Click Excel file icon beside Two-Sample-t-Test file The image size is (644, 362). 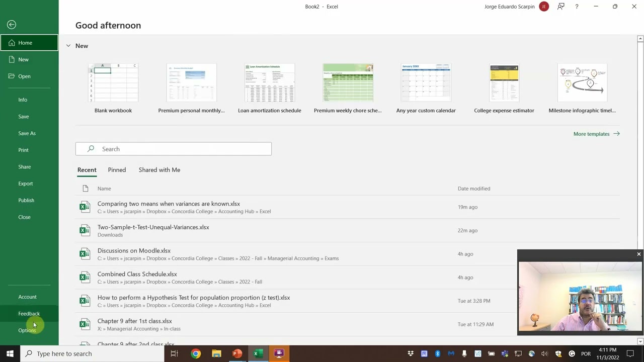[x=85, y=230]
